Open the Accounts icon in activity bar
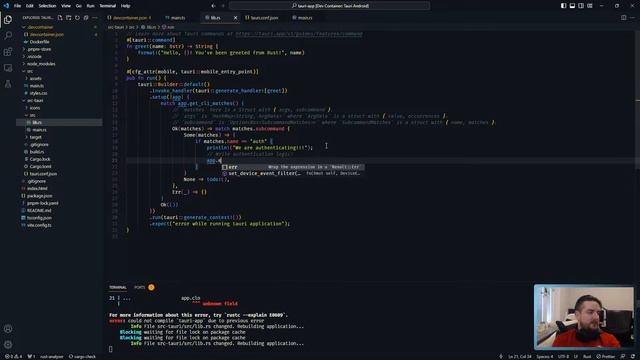The image size is (640, 360). click(8, 329)
